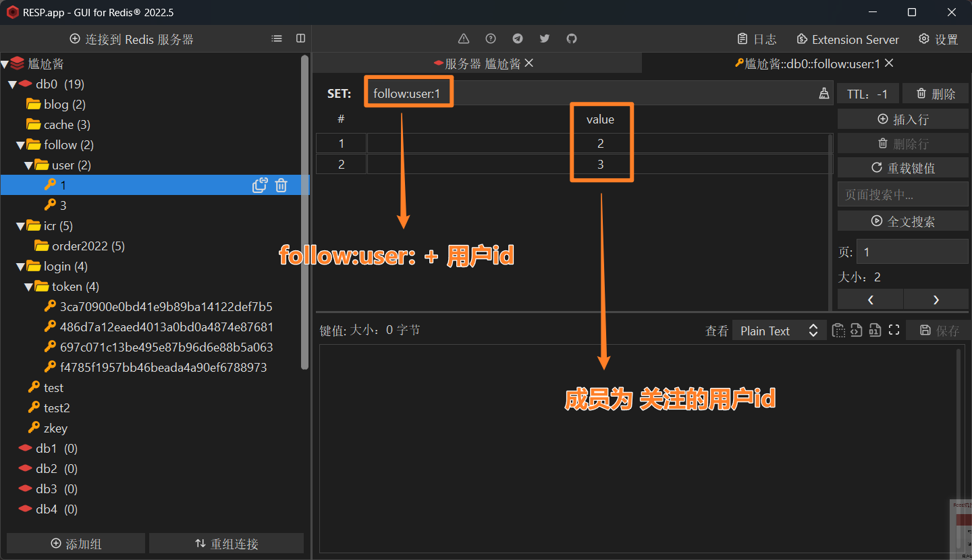
Task: Click the binary file icon in value toolbar
Action: click(x=875, y=330)
